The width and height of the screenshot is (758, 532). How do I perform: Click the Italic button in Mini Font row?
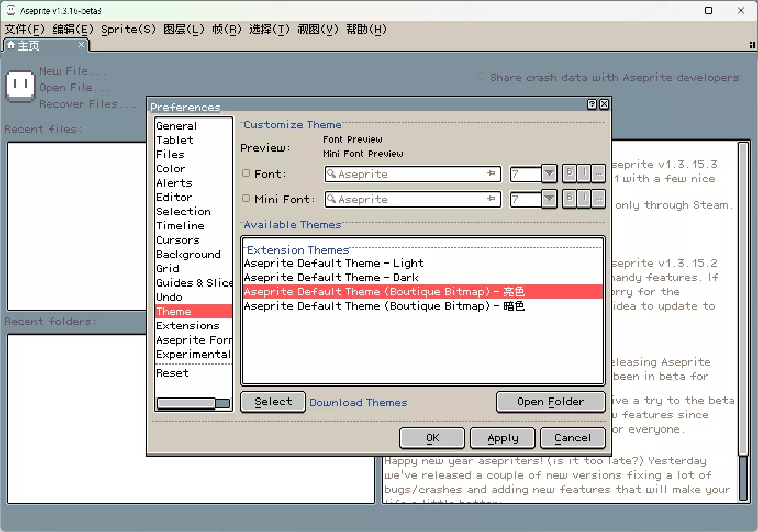coord(584,199)
